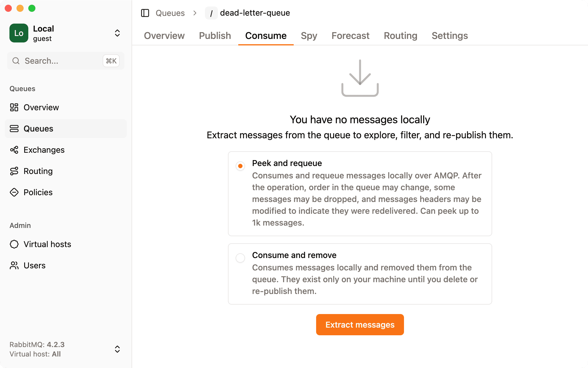Click the Extract messages button
Viewport: 588px width, 368px height.
(x=360, y=325)
